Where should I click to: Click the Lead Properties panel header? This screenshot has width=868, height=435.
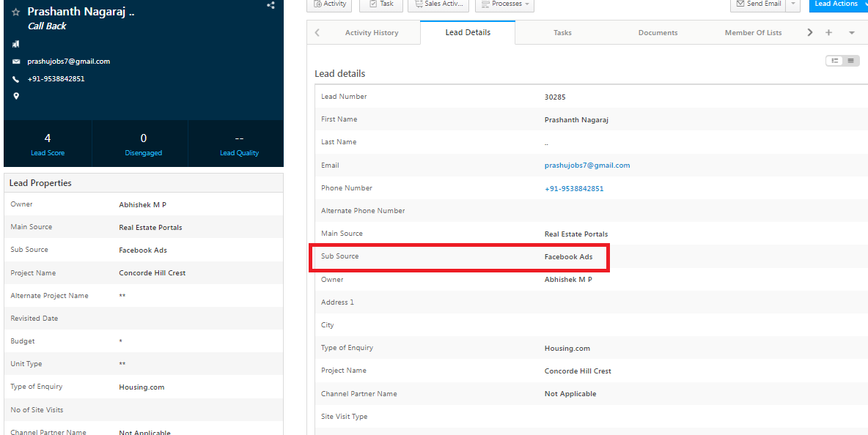click(x=144, y=183)
